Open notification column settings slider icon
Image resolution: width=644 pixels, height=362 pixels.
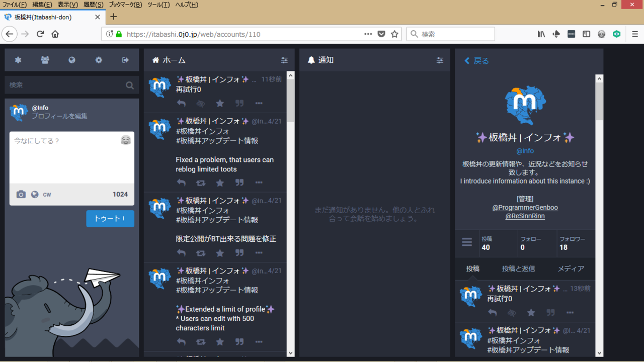[440, 60]
